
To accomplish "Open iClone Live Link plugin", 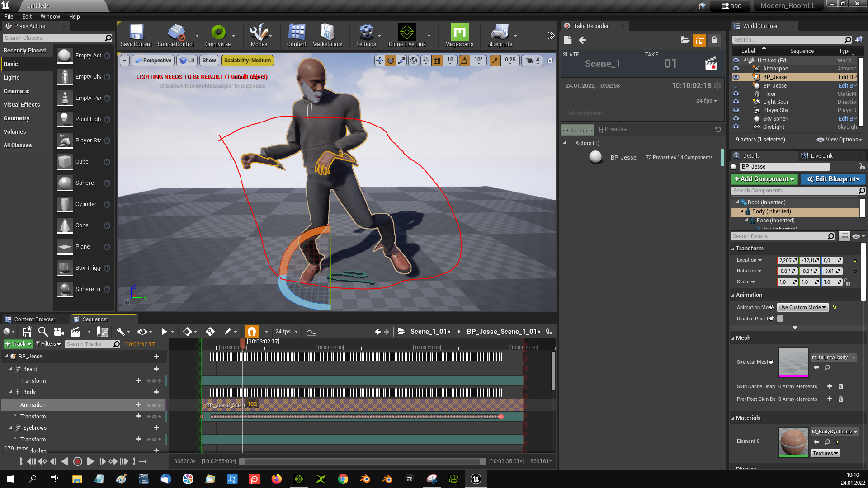I will click(x=406, y=35).
